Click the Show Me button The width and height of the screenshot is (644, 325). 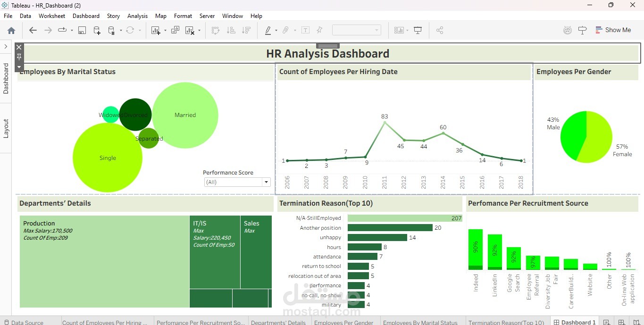[x=613, y=30]
